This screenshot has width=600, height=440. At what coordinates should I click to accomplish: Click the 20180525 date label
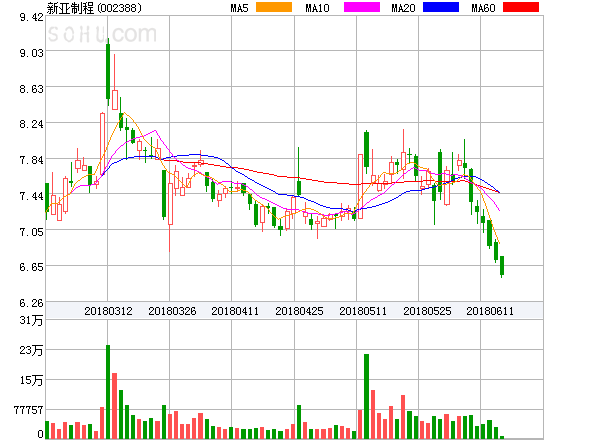pos(427,311)
